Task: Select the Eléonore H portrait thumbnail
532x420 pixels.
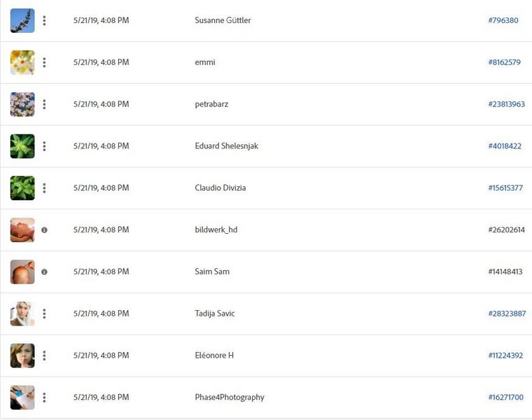Action: tap(22, 356)
